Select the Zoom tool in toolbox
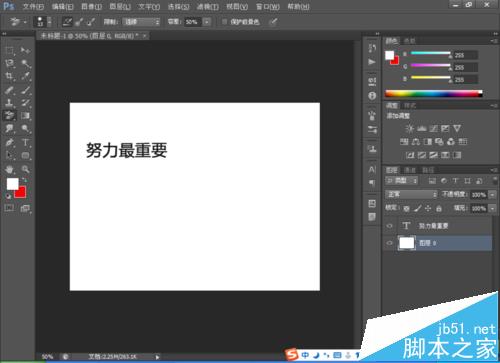 (x=25, y=169)
